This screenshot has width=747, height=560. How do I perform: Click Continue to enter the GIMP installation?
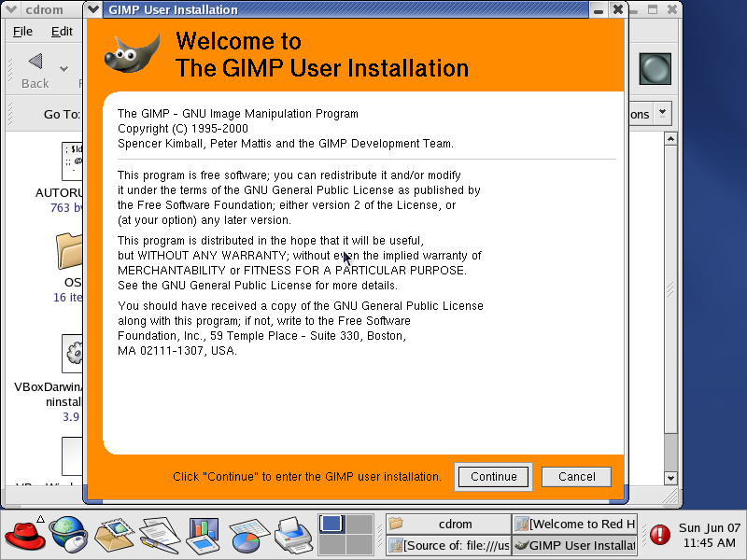[x=493, y=477]
